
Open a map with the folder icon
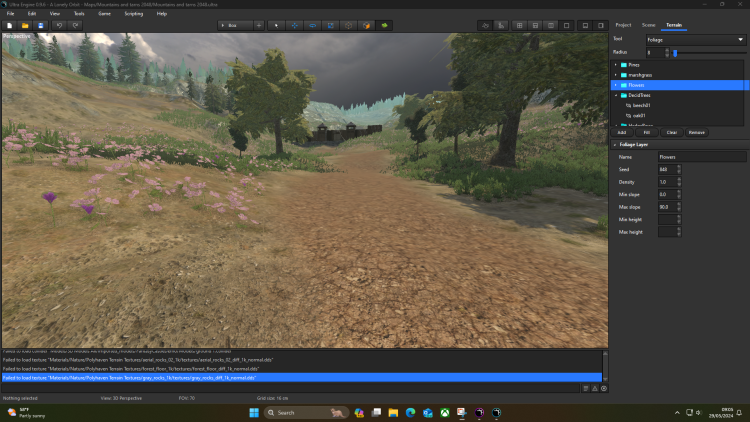point(25,25)
